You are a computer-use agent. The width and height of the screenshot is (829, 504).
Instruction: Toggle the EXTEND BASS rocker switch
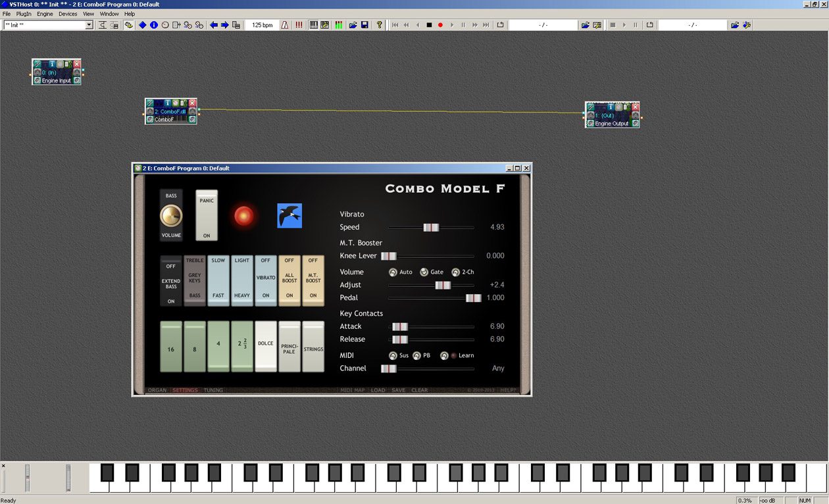click(171, 281)
